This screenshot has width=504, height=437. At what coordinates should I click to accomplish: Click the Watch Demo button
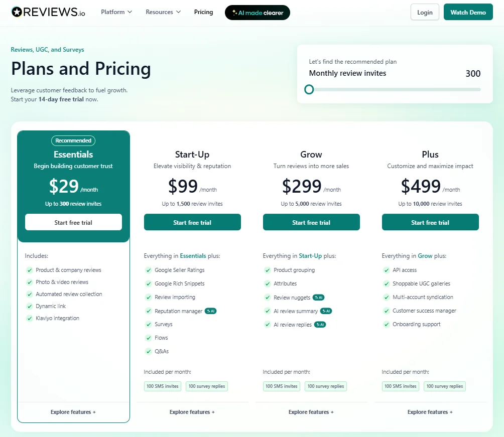468,12
